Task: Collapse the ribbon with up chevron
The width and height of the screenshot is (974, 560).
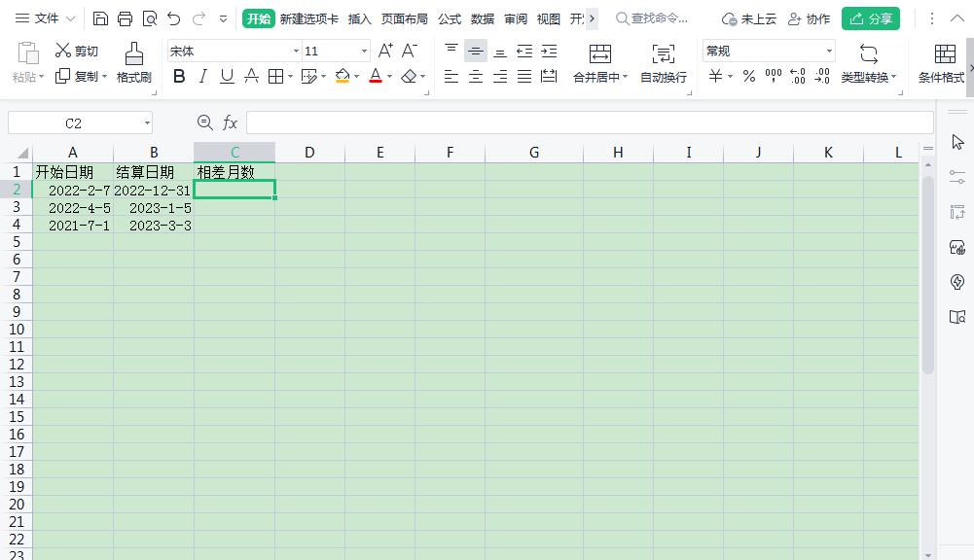Action: 957,18
